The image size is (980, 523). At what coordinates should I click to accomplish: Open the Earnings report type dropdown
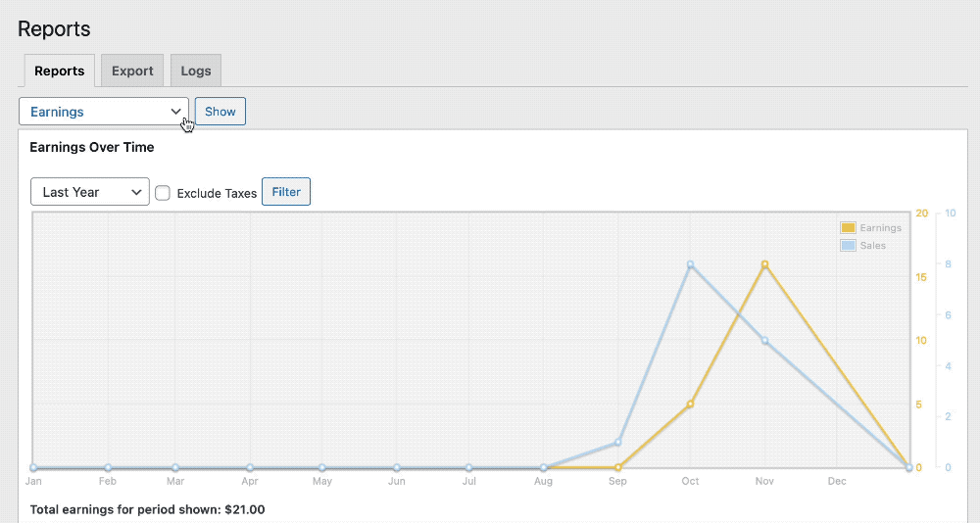[104, 112]
